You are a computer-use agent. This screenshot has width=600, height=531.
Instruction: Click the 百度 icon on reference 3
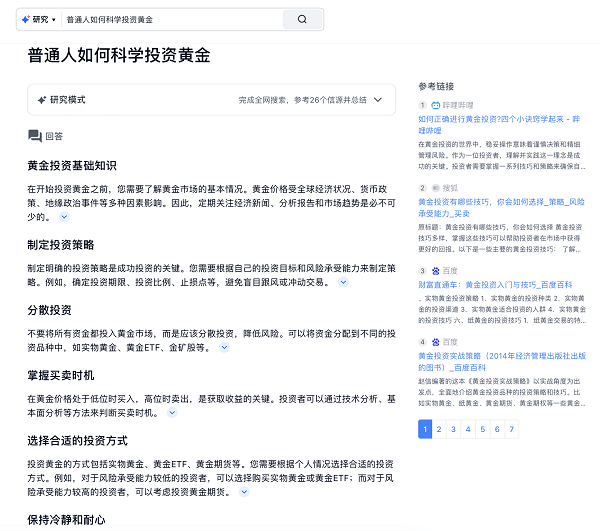[x=436, y=270]
